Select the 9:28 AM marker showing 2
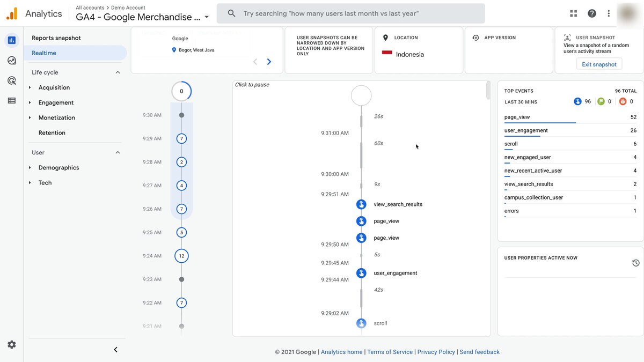This screenshot has width=644, height=362. (x=181, y=162)
